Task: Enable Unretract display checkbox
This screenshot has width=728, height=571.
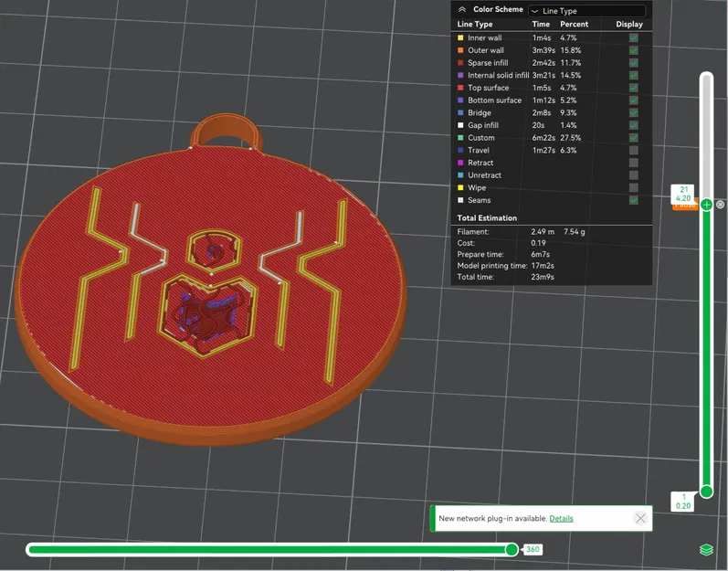Action: [x=633, y=175]
